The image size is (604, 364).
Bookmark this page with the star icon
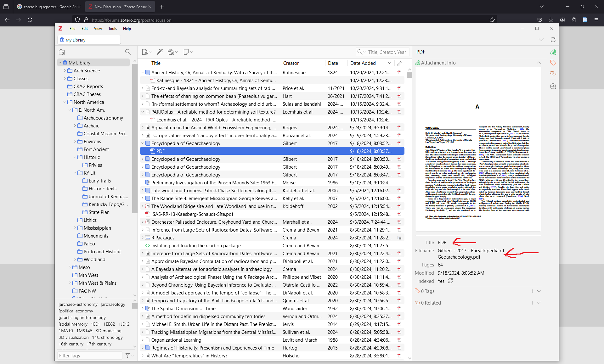[x=492, y=20]
